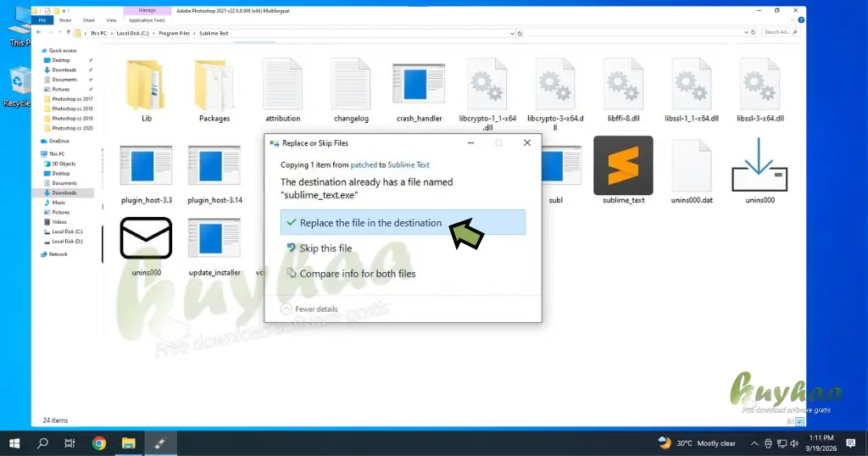
Task: Select Music under This PC
Action: pyautogui.click(x=58, y=203)
